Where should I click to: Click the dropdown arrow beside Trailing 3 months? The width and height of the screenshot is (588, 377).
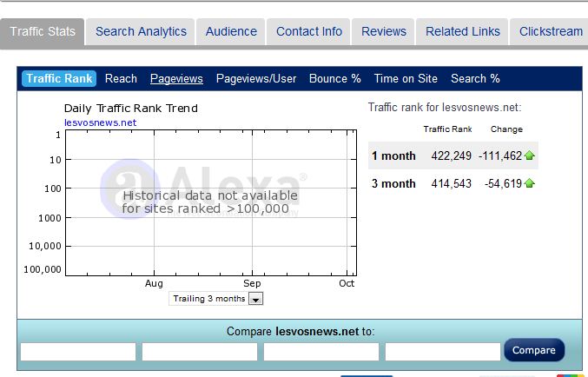(255, 299)
